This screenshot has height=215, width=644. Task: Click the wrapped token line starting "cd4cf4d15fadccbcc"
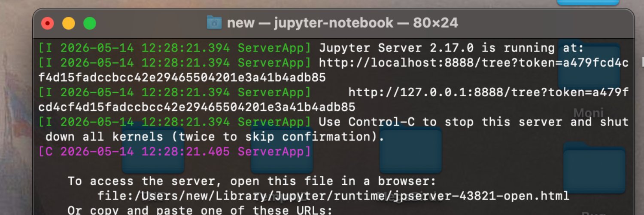(x=197, y=107)
